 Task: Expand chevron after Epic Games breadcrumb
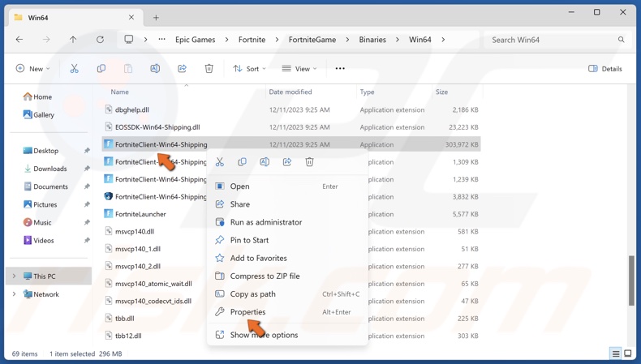pos(227,40)
